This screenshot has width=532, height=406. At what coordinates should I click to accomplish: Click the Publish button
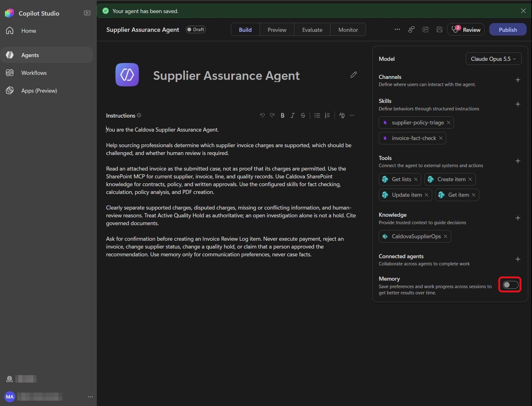(508, 30)
